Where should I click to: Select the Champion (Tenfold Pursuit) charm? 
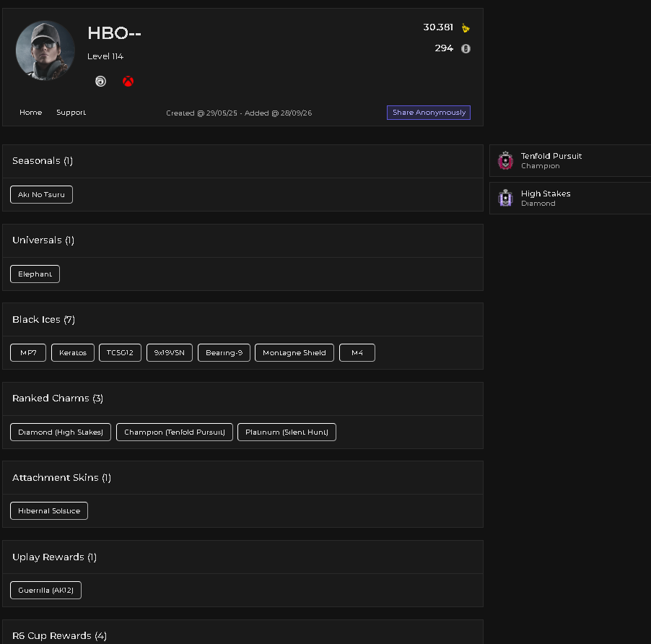(x=175, y=432)
